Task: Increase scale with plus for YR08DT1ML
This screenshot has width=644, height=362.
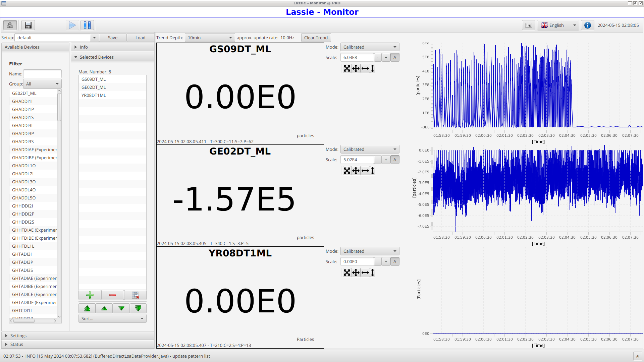Action: [x=386, y=262]
